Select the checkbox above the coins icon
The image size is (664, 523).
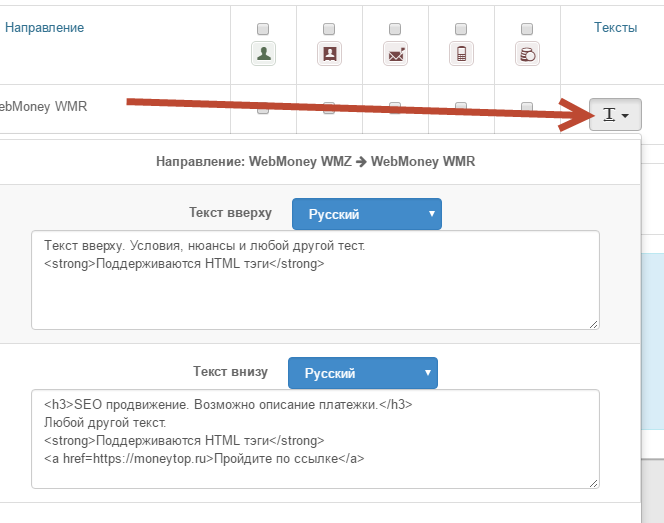tap(527, 28)
